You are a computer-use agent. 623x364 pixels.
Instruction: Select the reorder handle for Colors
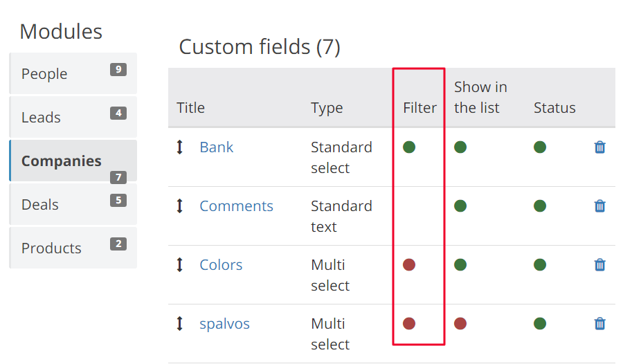tap(179, 264)
